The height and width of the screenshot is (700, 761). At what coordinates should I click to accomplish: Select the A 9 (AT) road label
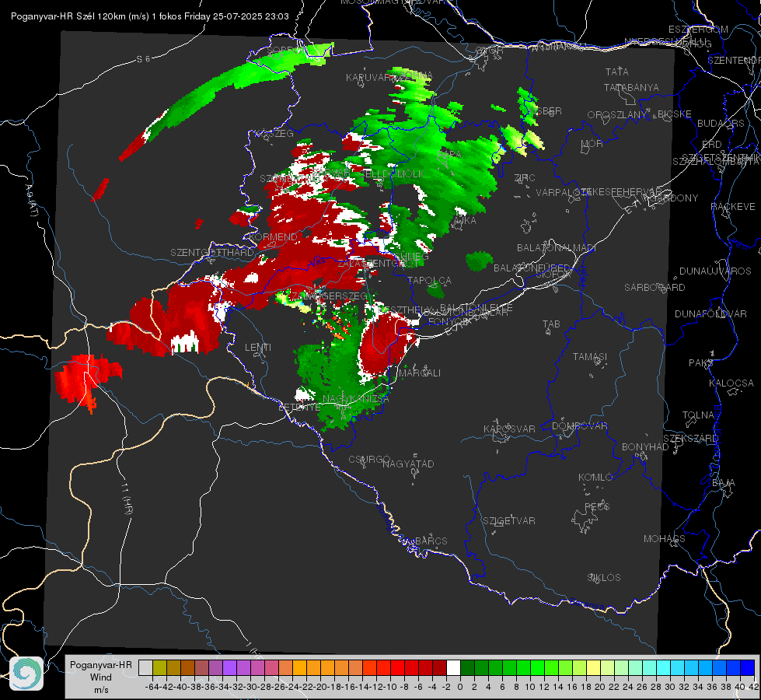tap(31, 201)
